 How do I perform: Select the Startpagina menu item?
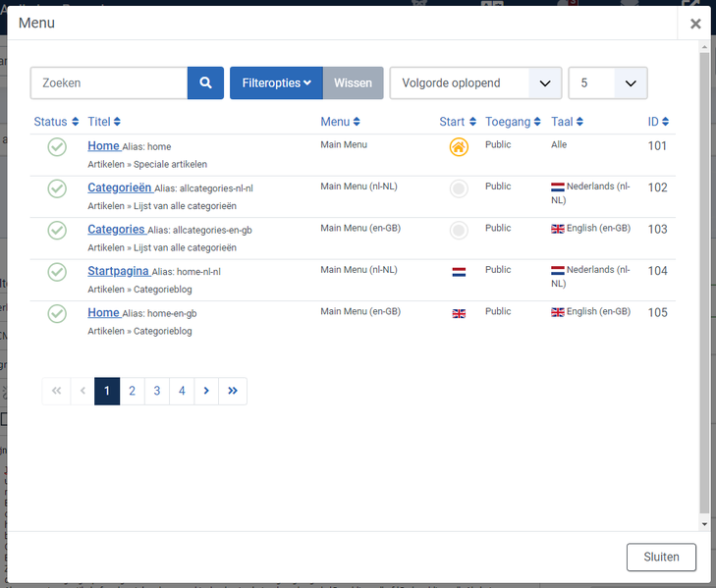(118, 271)
